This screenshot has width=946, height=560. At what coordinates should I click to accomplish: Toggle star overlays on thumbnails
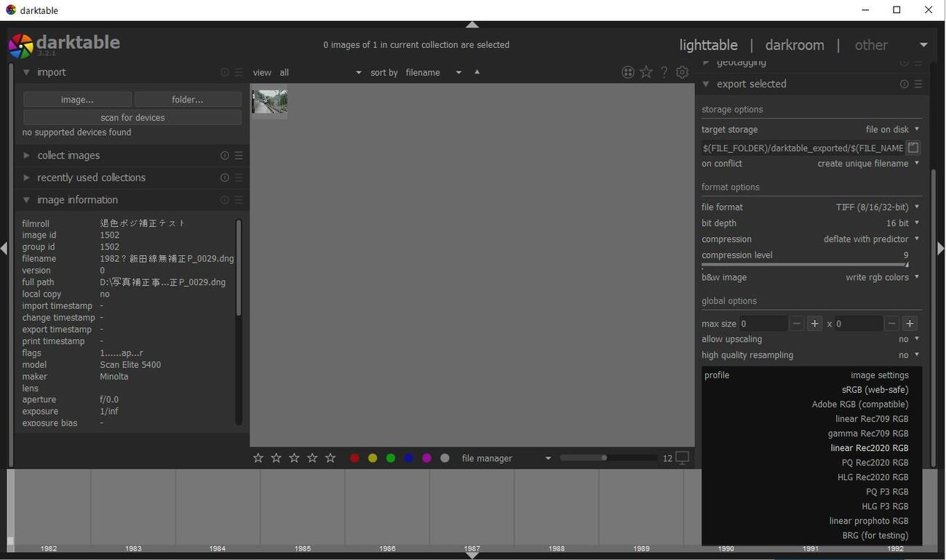[646, 72]
